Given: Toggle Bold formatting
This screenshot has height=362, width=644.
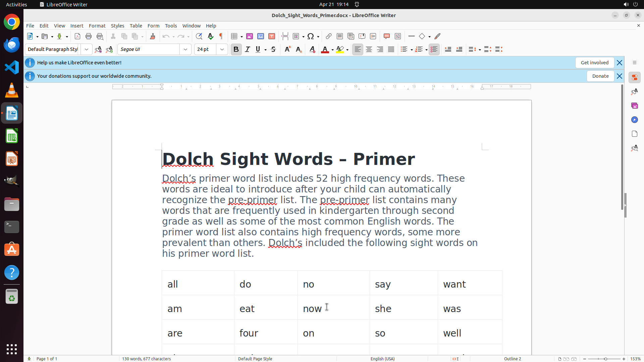Looking at the screenshot, I should pos(236,49).
